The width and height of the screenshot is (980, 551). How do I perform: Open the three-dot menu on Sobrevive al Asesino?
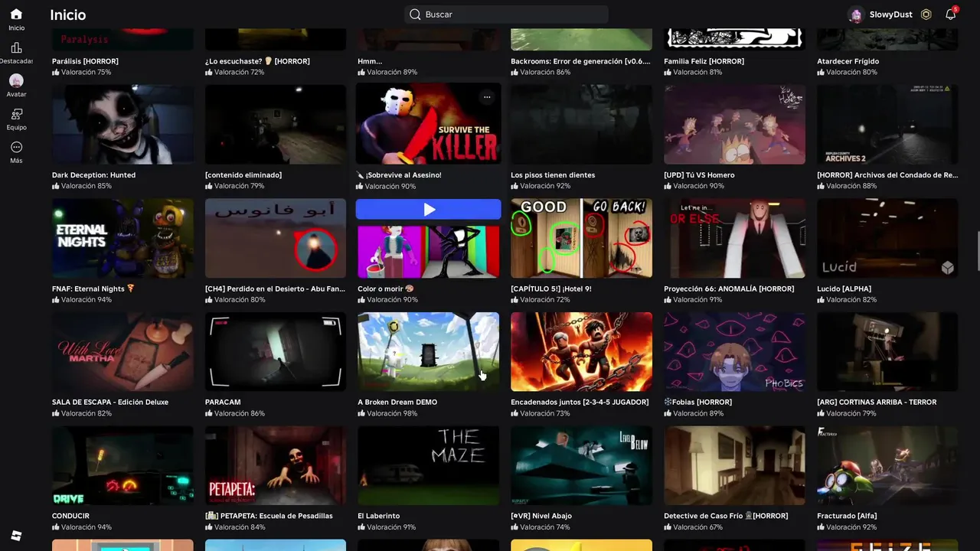(x=487, y=97)
